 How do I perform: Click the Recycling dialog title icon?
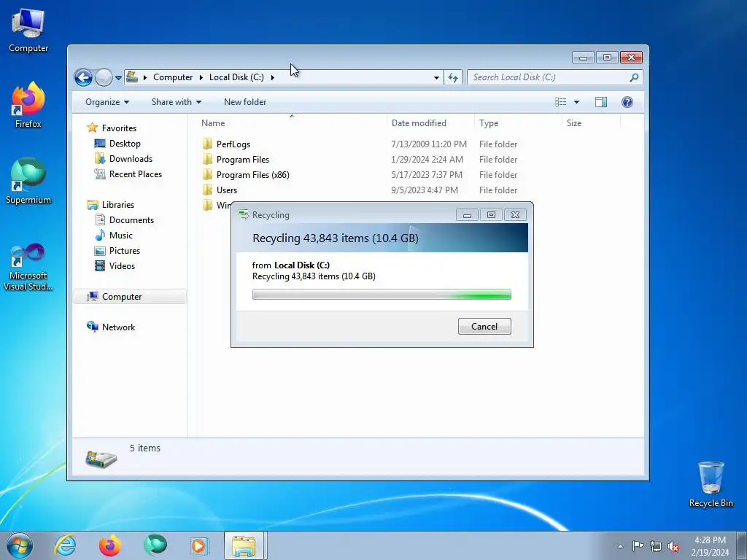(x=244, y=215)
